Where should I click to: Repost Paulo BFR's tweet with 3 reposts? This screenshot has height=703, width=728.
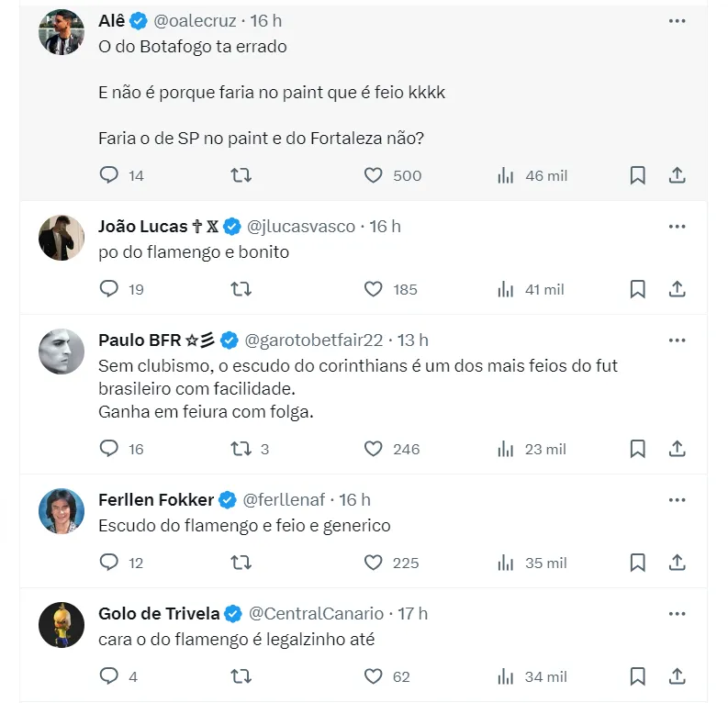[x=241, y=449]
